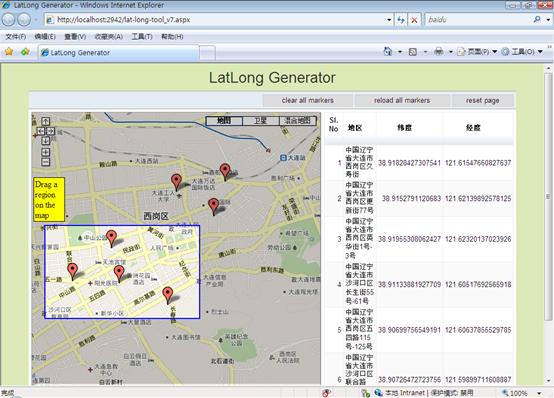Click the new tab button
554x398 pixels.
coord(207,53)
